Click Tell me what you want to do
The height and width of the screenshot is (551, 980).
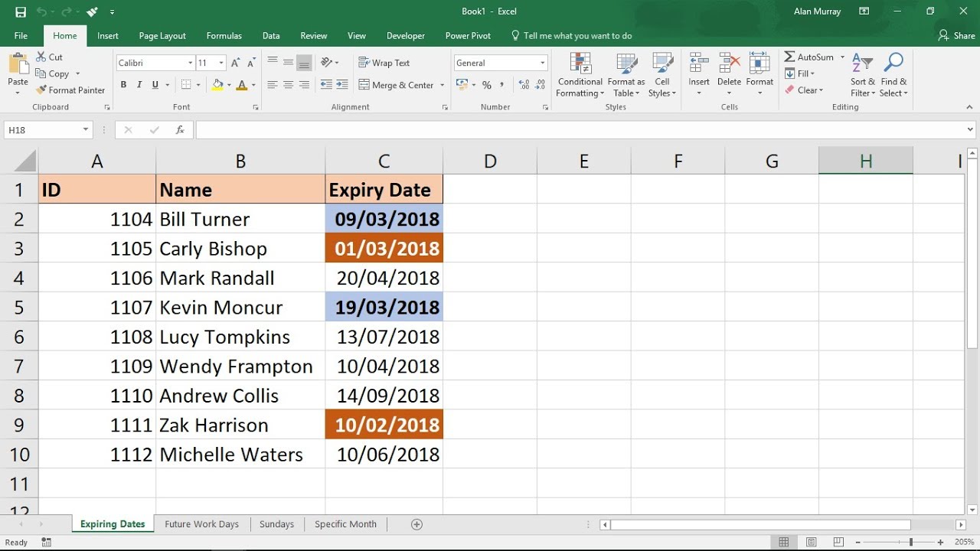coord(571,36)
